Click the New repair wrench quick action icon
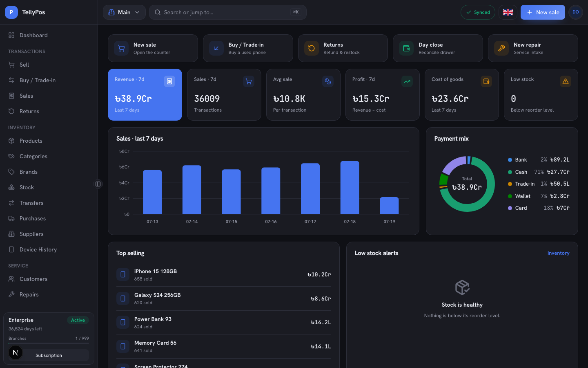This screenshot has width=588, height=368. (x=501, y=48)
